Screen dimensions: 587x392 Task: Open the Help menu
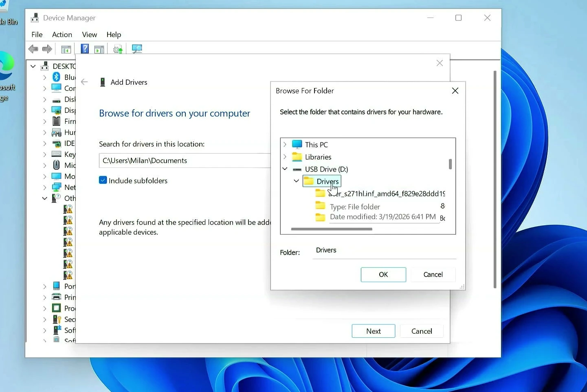coord(114,35)
